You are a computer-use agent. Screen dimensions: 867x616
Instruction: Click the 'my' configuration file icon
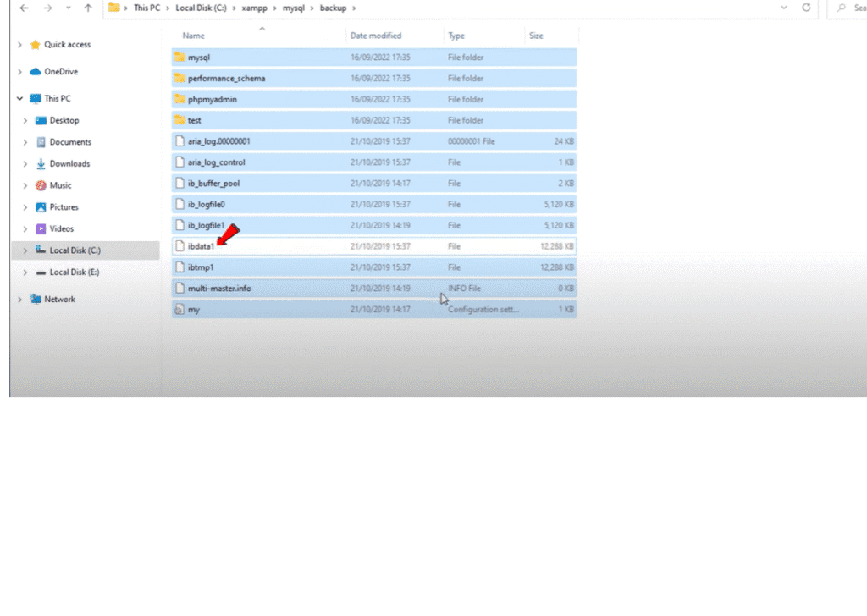(x=179, y=309)
